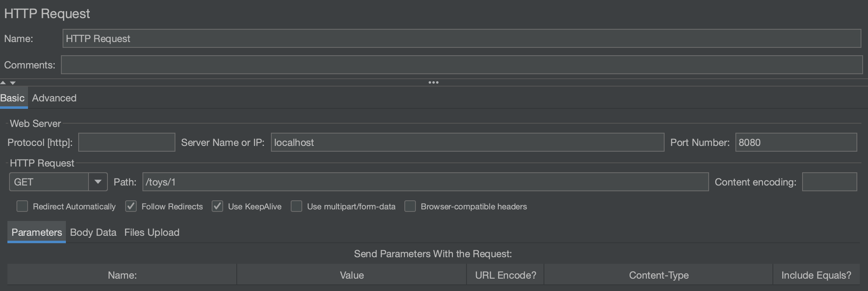Image resolution: width=868 pixels, height=291 pixels.
Task: Expand panel with the down arrow icon
Action: click(x=13, y=83)
